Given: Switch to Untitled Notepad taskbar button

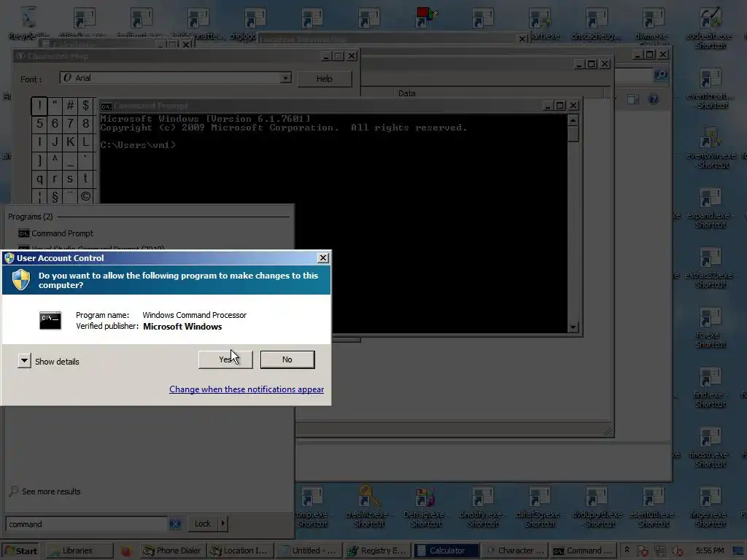Looking at the screenshot, I should point(309,551).
